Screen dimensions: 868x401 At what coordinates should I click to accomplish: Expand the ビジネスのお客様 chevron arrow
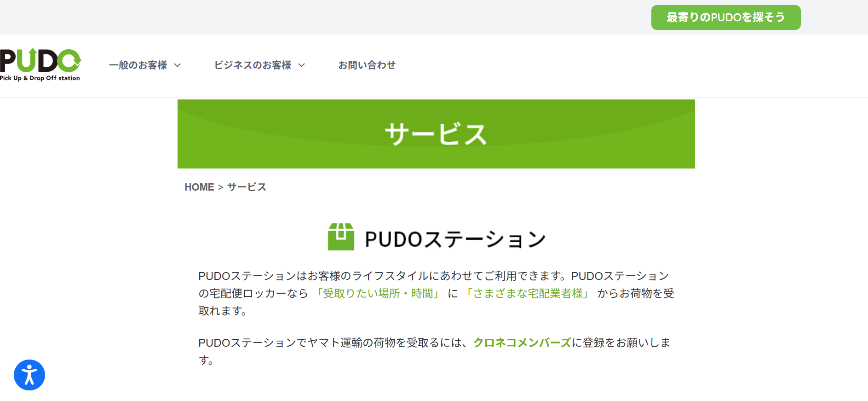click(302, 65)
